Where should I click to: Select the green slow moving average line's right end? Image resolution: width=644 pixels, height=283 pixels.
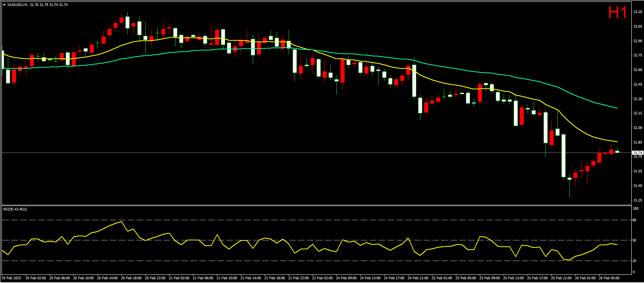pos(616,108)
